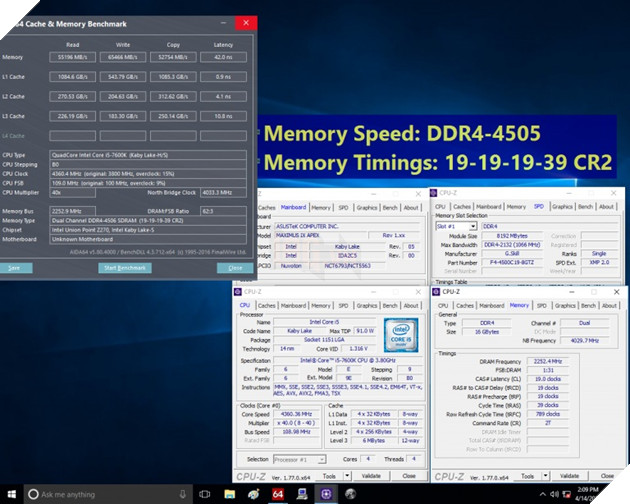Click Validate in the CPU-Z Memory window

(x=569, y=476)
